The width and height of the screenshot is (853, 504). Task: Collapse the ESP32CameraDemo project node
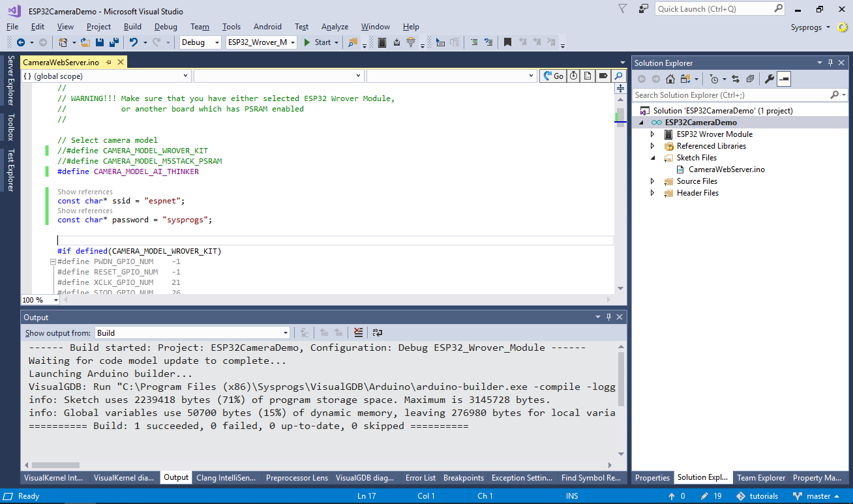coord(640,123)
